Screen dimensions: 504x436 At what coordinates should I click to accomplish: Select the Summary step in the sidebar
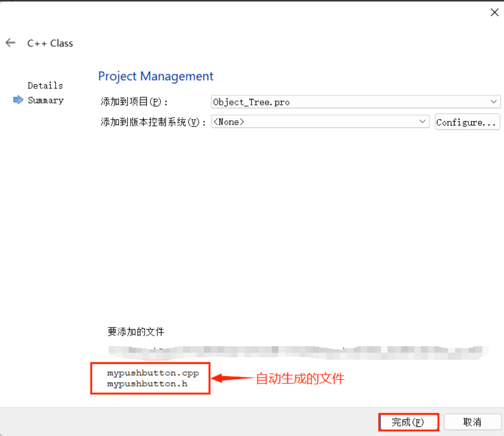[x=45, y=100]
